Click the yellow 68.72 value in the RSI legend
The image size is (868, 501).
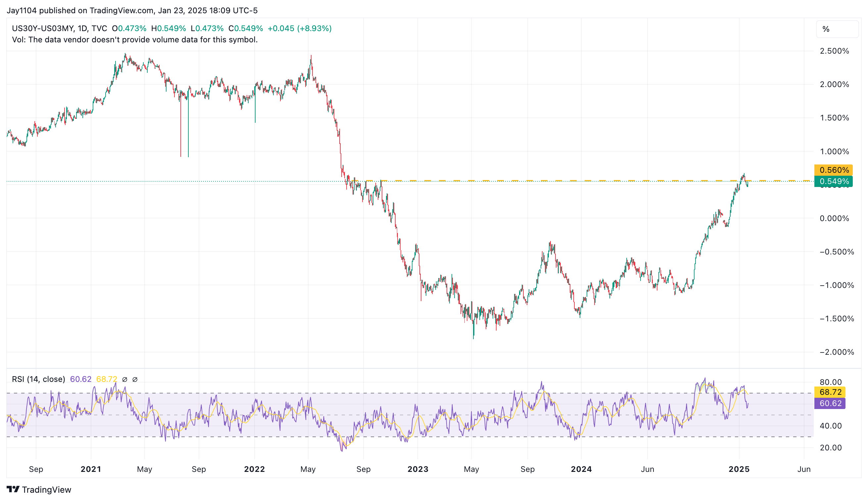[x=107, y=379]
